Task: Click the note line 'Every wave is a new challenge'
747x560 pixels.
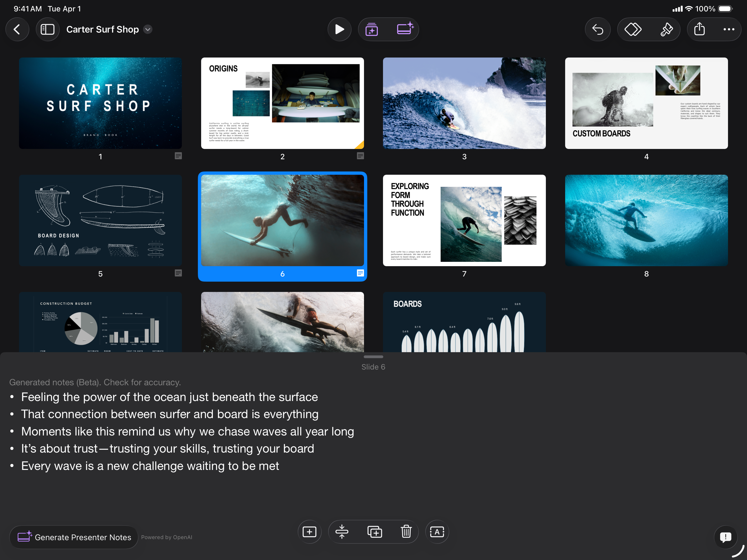Action: 150,466
